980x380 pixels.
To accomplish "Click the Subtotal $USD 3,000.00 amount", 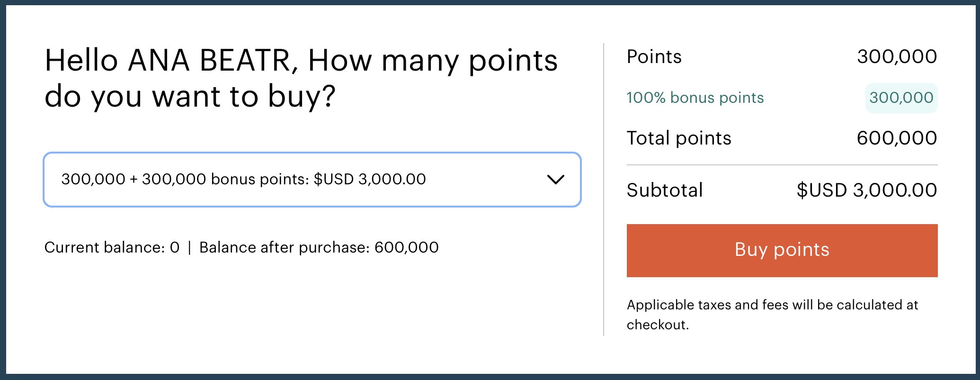I will pyautogui.click(x=866, y=190).
